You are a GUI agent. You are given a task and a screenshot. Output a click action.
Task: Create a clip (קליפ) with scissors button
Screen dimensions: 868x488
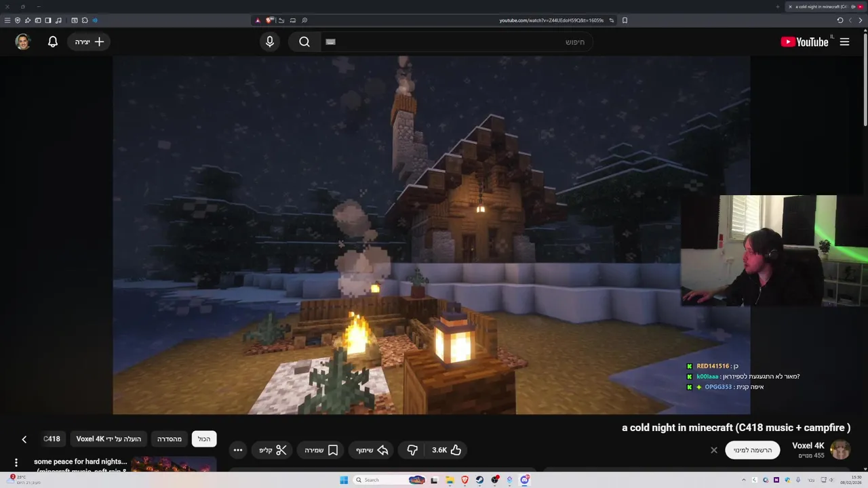click(x=273, y=450)
